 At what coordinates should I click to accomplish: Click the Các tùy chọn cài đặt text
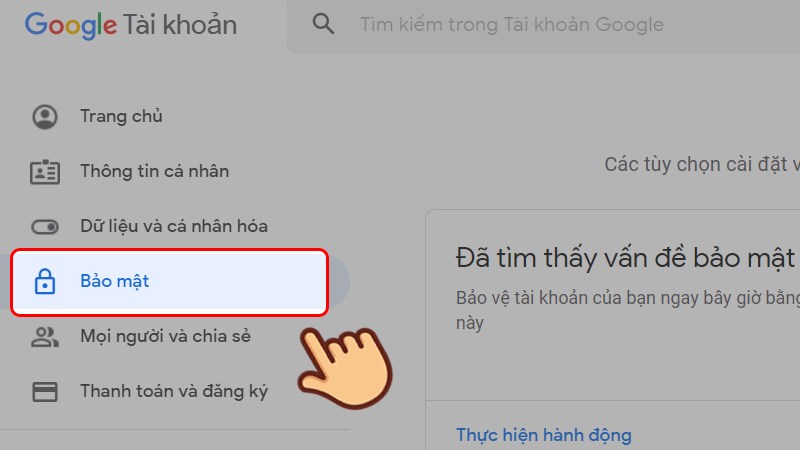[x=702, y=165]
